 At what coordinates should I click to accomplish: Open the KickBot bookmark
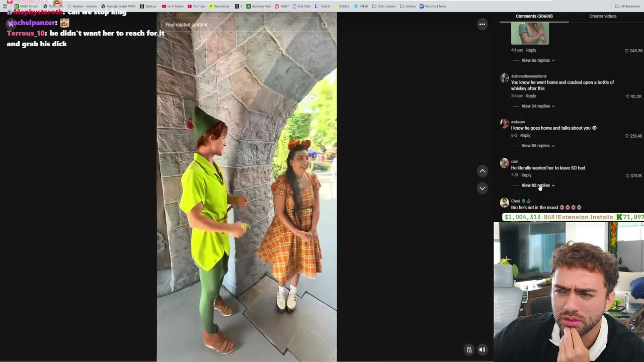coord(342,6)
